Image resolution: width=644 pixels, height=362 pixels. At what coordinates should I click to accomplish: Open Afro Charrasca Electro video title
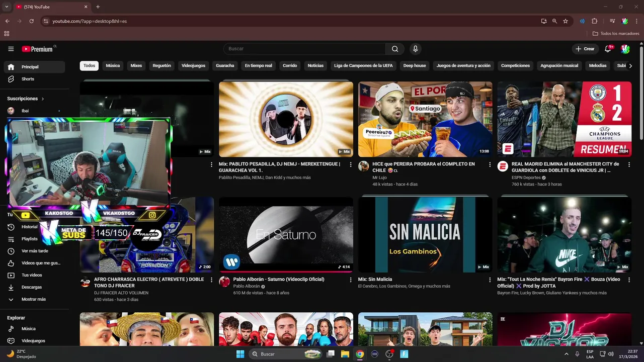click(x=149, y=283)
